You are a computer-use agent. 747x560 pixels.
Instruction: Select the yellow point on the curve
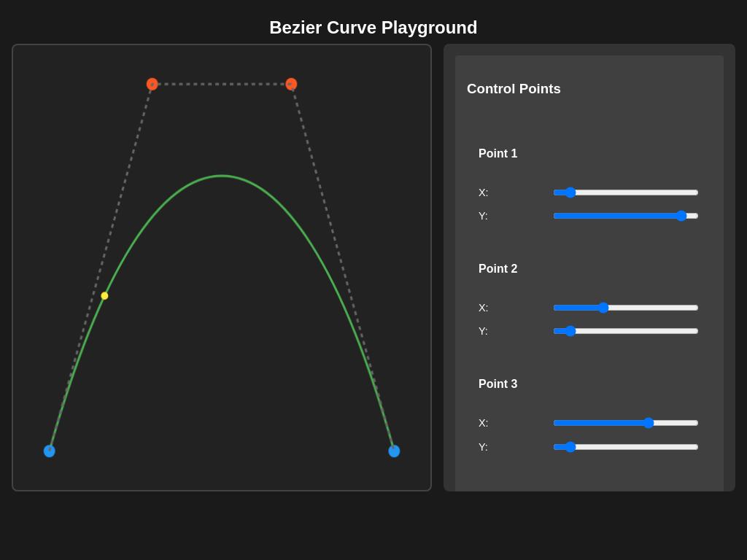[x=104, y=295]
